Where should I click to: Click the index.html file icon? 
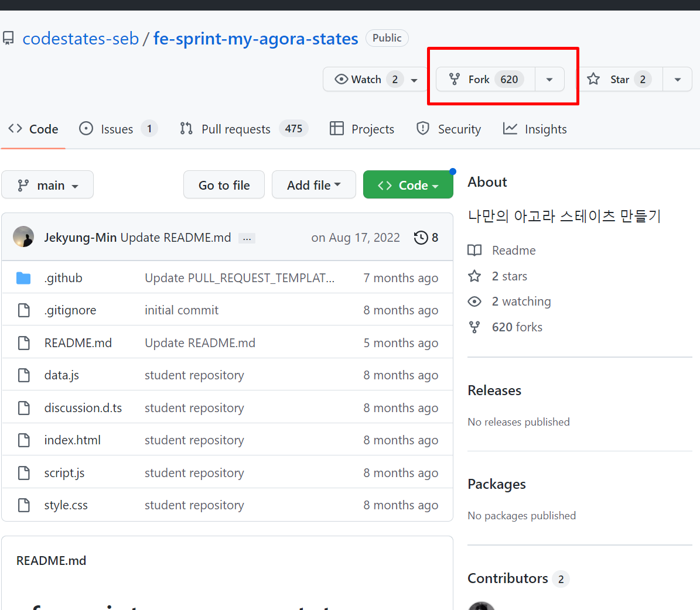(x=23, y=440)
